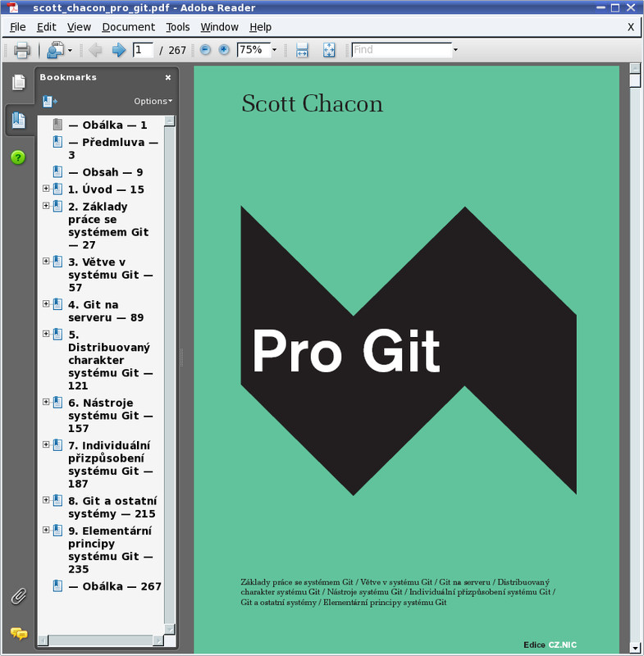Click bookmark icon of 2. Základy práce
Screen dimensions: 644x656
tap(57, 207)
